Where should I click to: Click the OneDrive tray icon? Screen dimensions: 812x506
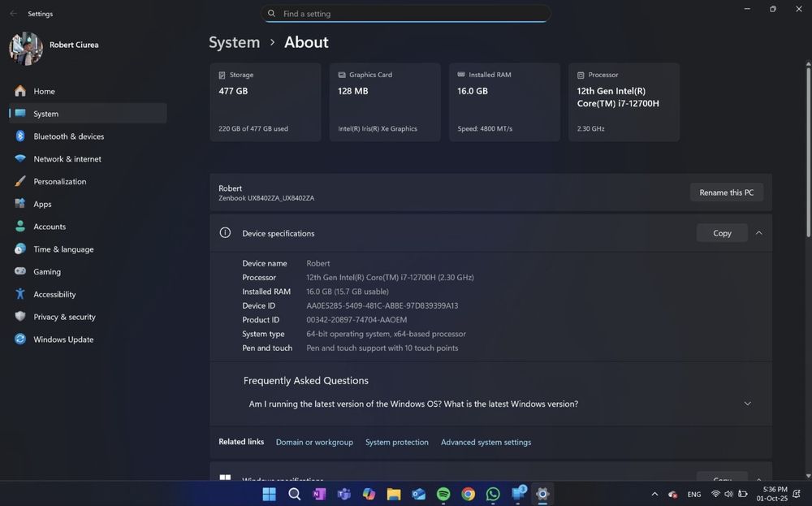pos(672,494)
